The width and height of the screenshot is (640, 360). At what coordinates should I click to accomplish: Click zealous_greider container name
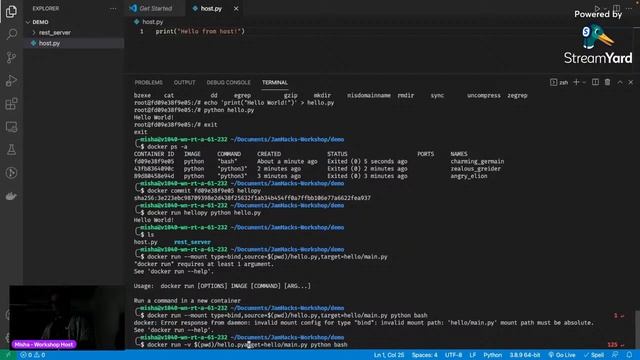coord(476,169)
